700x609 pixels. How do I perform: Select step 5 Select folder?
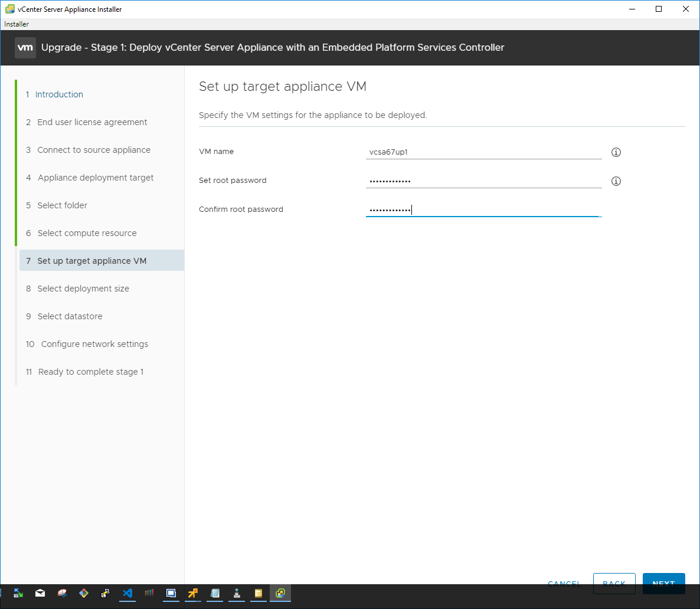pyautogui.click(x=57, y=205)
